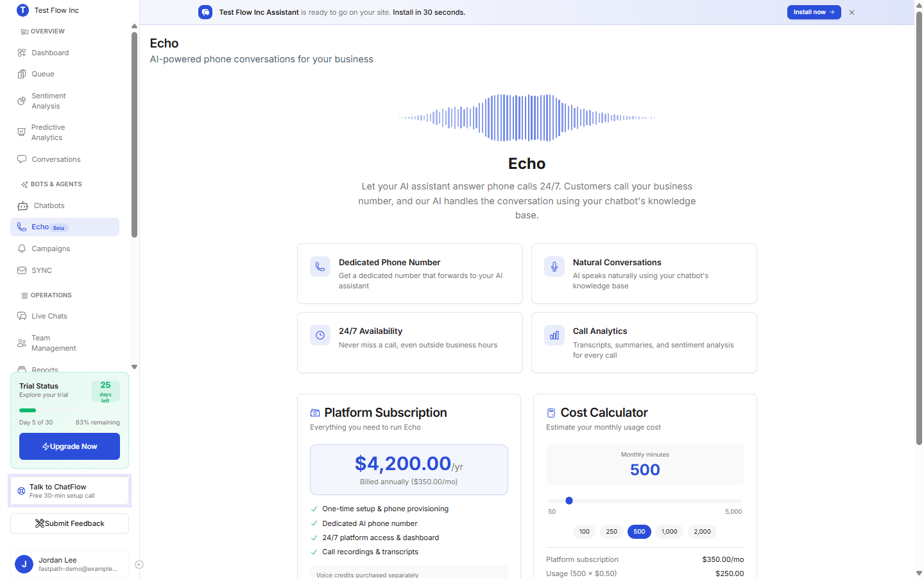Collapse the sidebar with arrow icon
Image resolution: width=924 pixels, height=578 pixels.
[139, 565]
